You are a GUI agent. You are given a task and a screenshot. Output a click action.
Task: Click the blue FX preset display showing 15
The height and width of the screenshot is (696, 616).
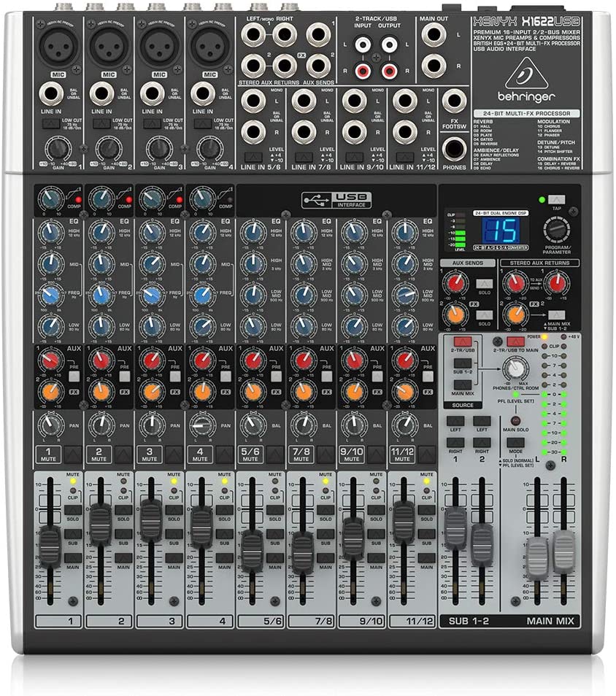coord(501,230)
